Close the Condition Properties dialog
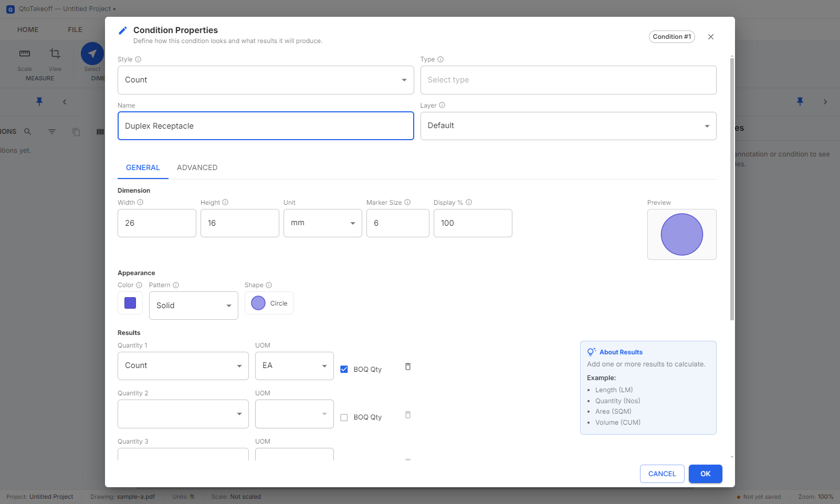The width and height of the screenshot is (840, 504). click(711, 37)
